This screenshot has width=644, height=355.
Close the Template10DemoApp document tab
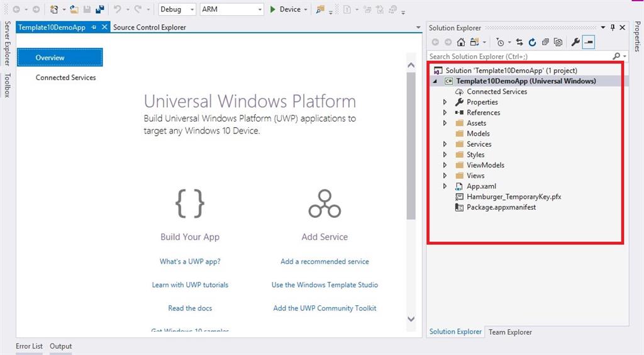point(104,27)
